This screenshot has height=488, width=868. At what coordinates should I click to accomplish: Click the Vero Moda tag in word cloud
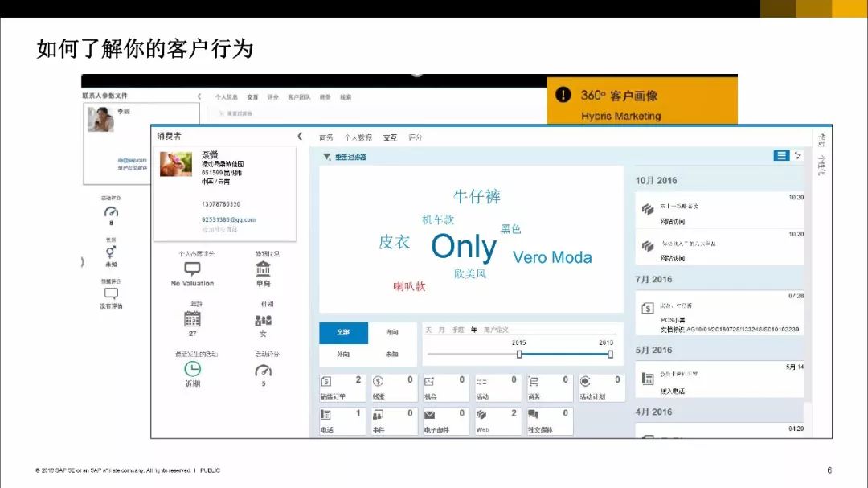tap(552, 257)
